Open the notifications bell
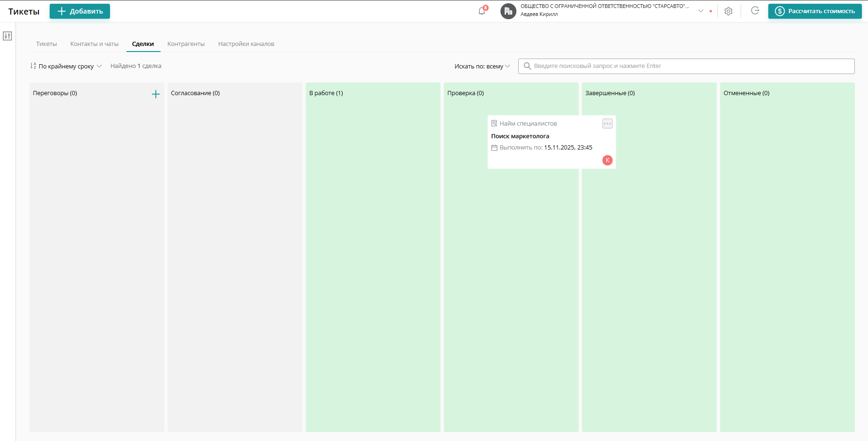868x441 pixels. [482, 11]
